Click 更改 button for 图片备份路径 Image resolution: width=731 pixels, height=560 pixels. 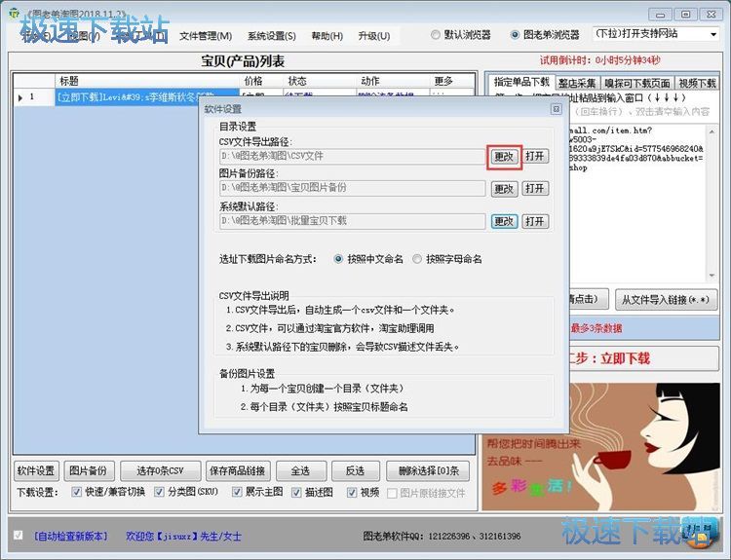pyautogui.click(x=504, y=189)
